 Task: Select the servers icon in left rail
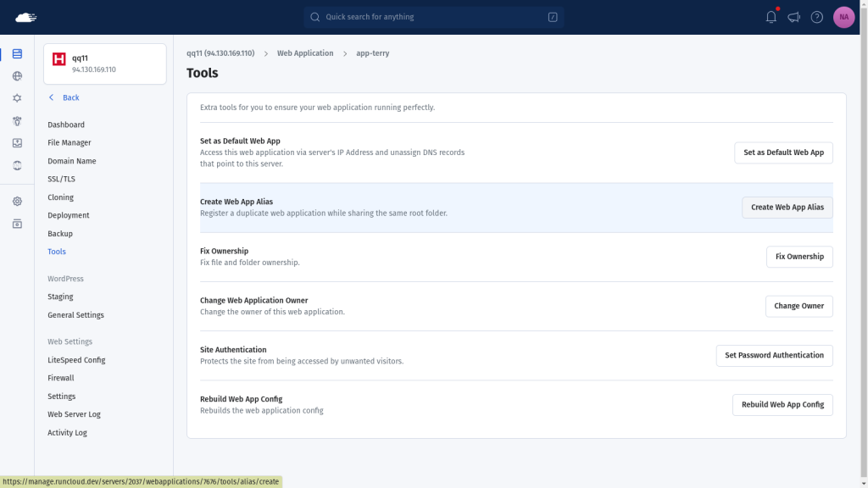tap(17, 53)
